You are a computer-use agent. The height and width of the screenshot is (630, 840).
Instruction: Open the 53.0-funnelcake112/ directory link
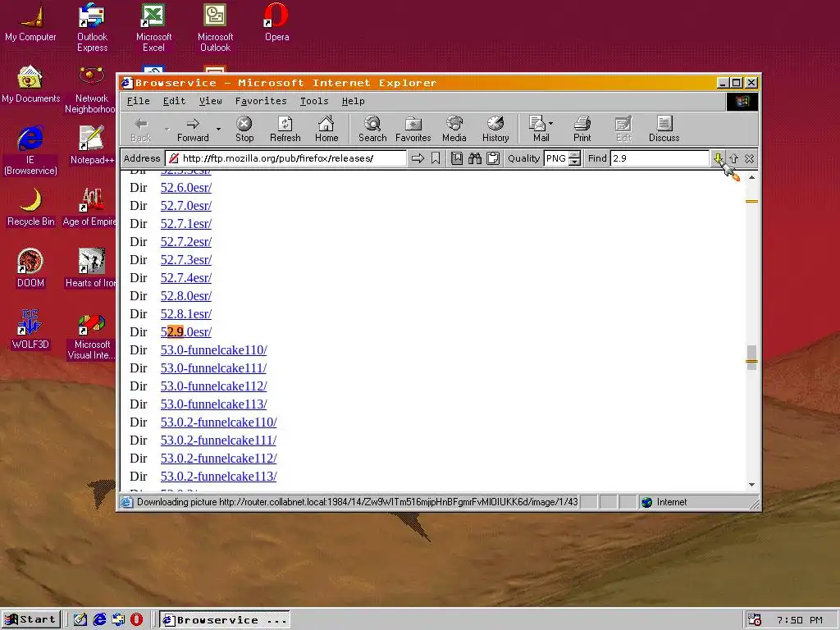(x=214, y=386)
